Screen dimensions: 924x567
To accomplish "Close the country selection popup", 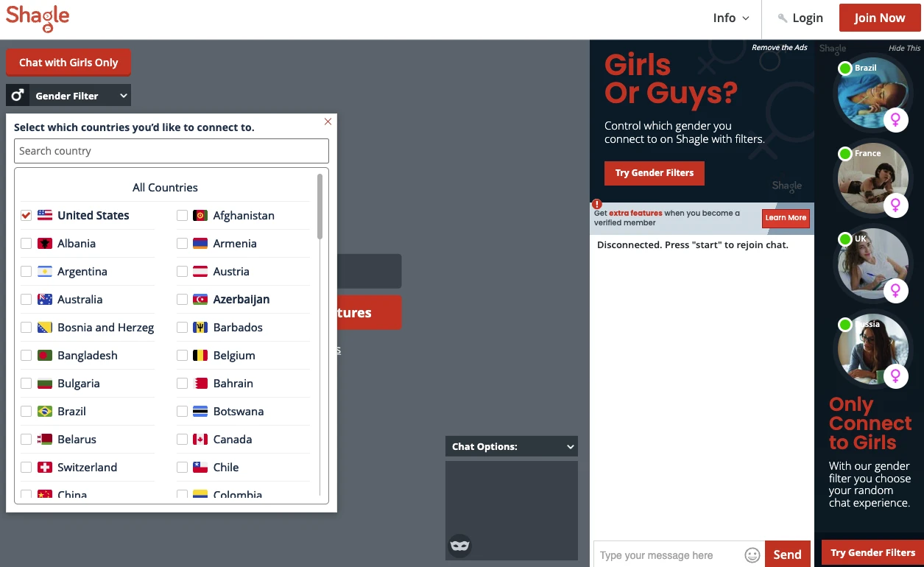I will click(x=328, y=121).
